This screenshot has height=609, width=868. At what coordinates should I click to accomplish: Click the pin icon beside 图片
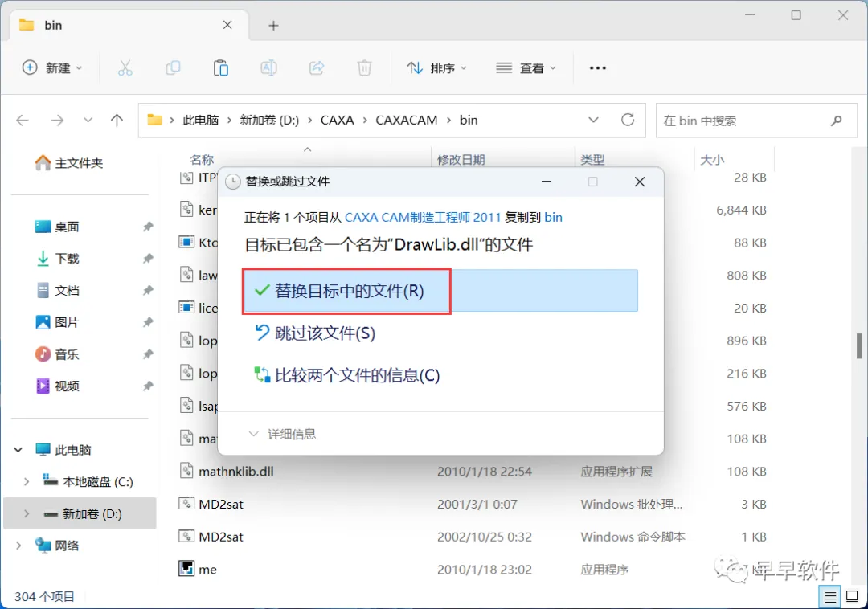[x=148, y=322]
